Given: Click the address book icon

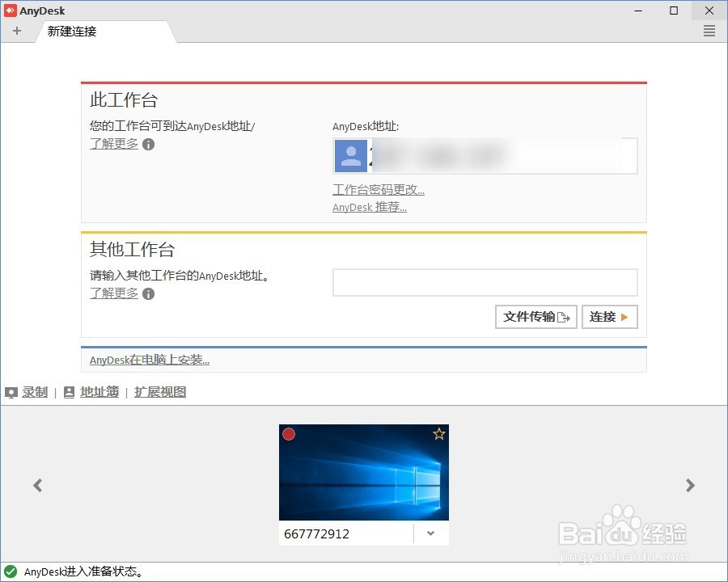Looking at the screenshot, I should click(x=70, y=393).
